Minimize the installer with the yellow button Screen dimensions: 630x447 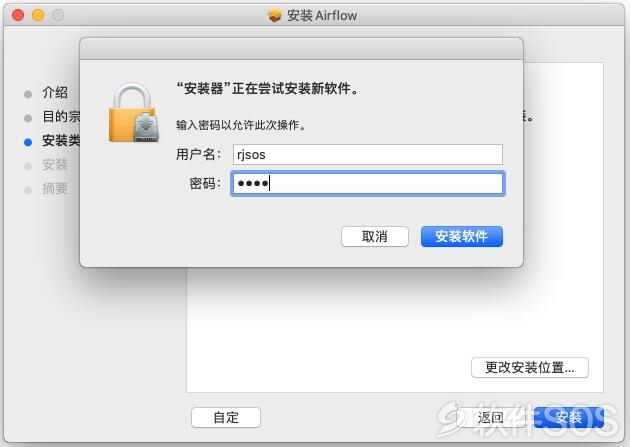click(x=38, y=15)
